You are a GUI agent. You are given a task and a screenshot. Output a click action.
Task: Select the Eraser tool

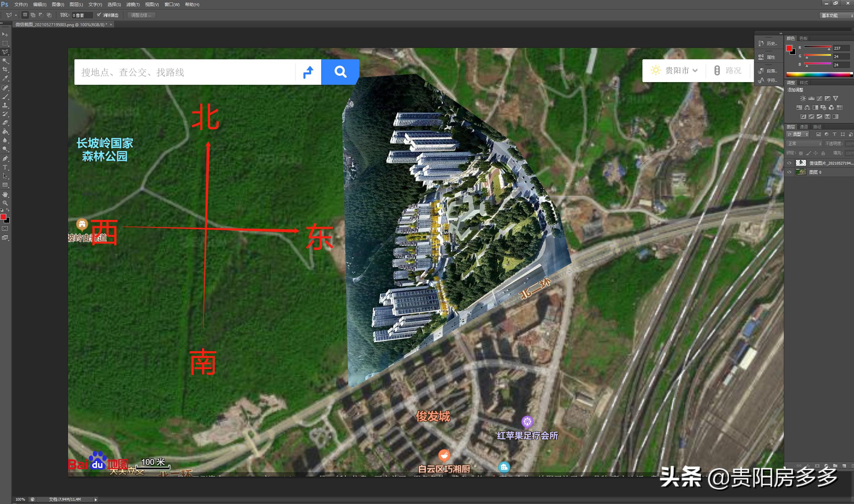[5, 123]
